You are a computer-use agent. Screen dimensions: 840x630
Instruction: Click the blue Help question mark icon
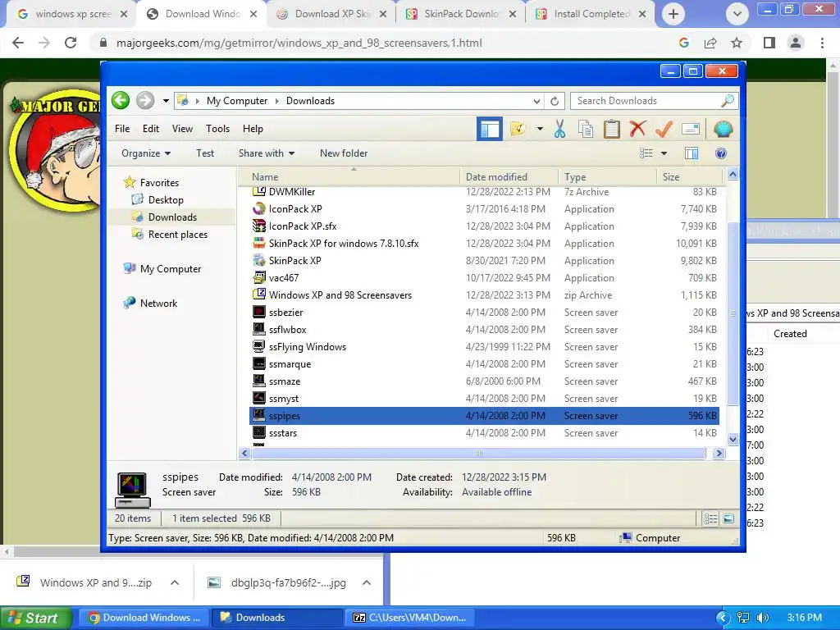(x=721, y=153)
